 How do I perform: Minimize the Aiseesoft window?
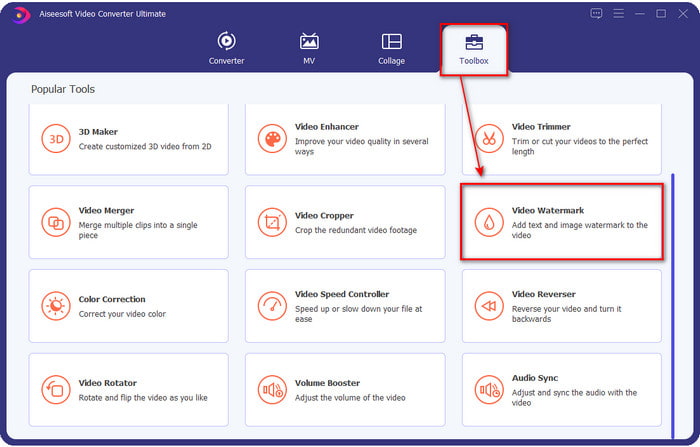640,13
